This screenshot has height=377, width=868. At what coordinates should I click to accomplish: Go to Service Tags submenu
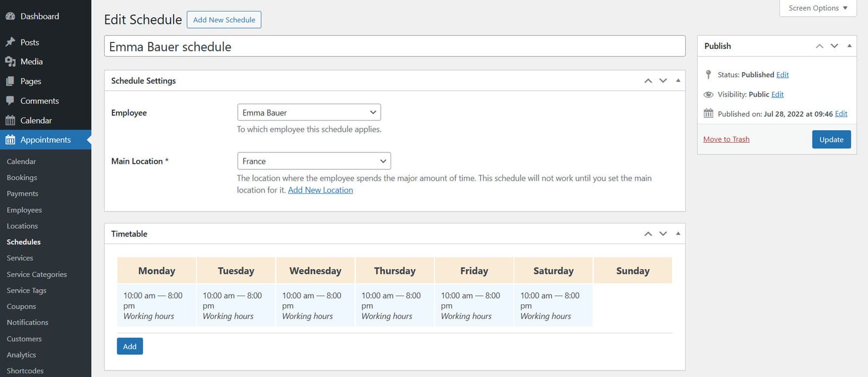tap(26, 290)
